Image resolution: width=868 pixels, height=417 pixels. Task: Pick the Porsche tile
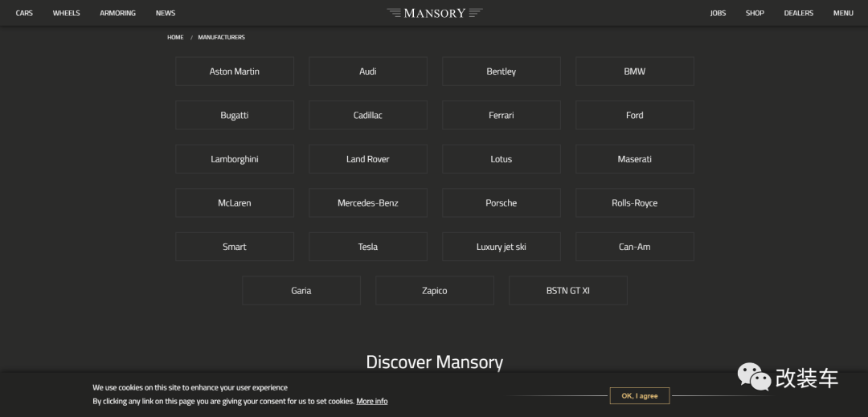click(502, 203)
